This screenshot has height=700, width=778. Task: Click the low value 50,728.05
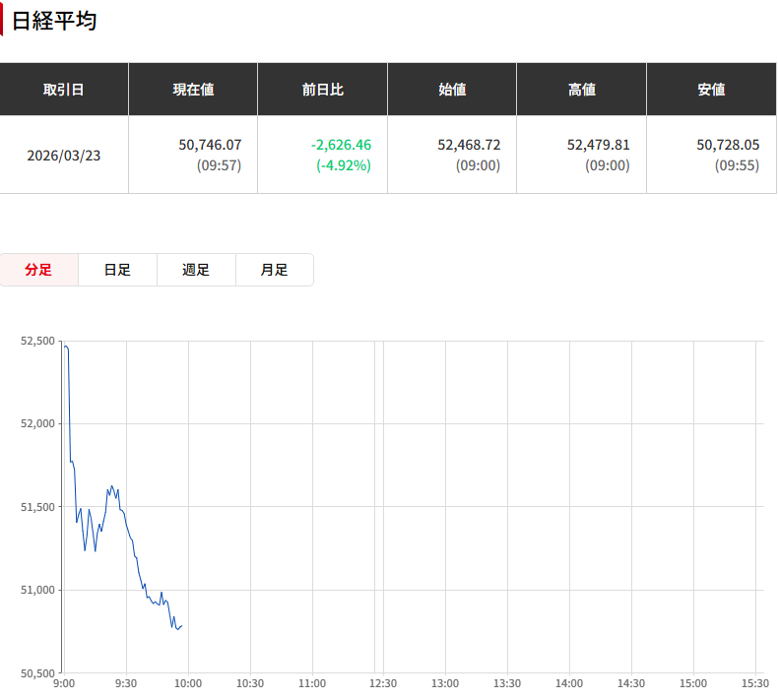[x=728, y=145]
